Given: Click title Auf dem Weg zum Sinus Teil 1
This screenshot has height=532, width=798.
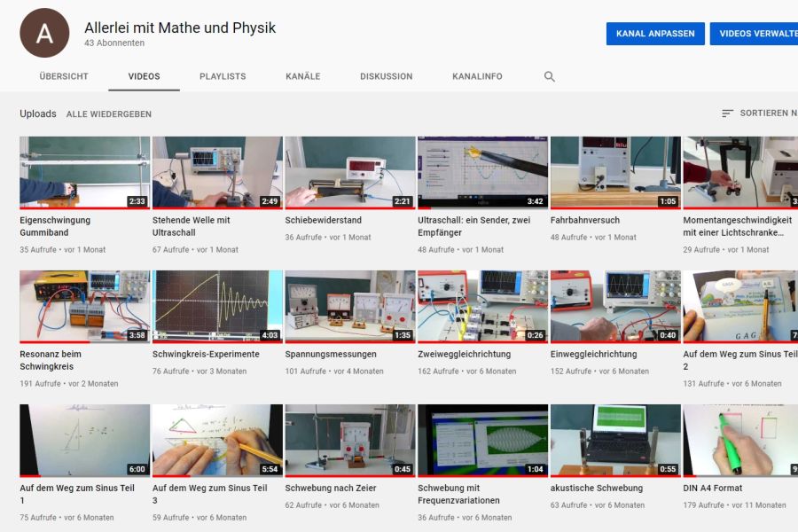Looking at the screenshot, I should click(x=77, y=494).
